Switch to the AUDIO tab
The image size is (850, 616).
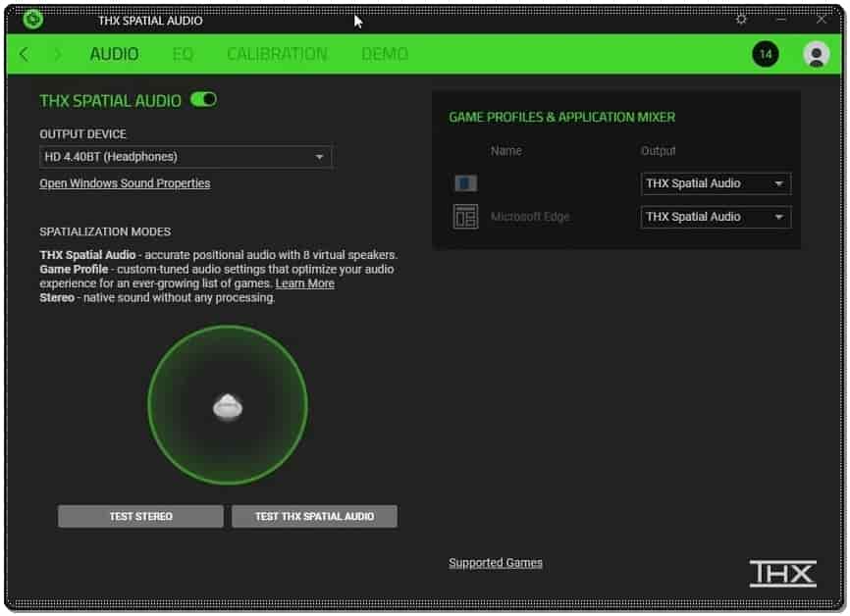[x=115, y=54]
